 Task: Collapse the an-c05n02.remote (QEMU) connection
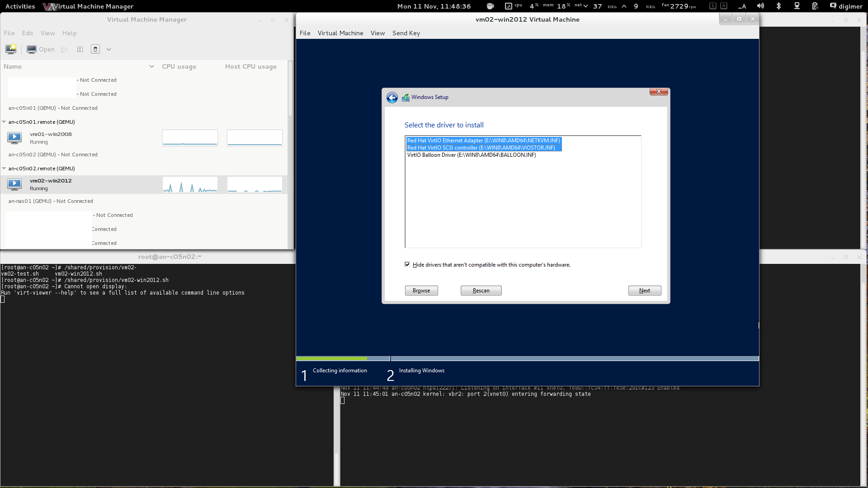(4, 169)
